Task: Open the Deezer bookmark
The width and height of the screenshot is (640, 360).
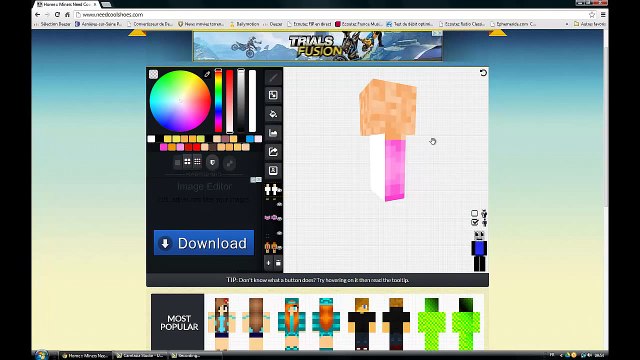Action: 273,24
